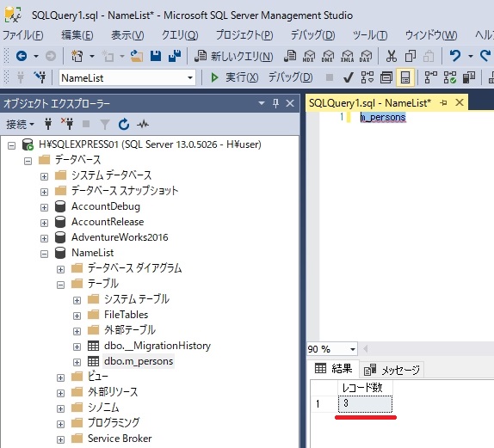Switch to the メッセージ tab

(392, 370)
